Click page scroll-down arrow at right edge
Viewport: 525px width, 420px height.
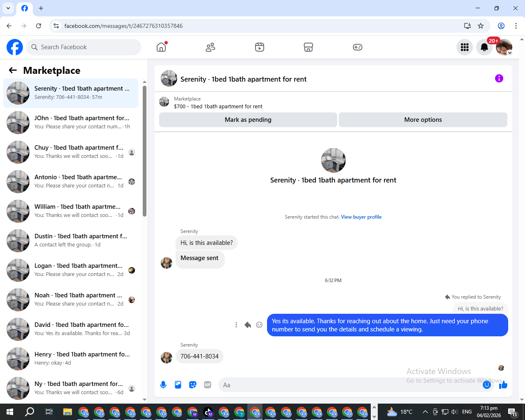point(522,400)
